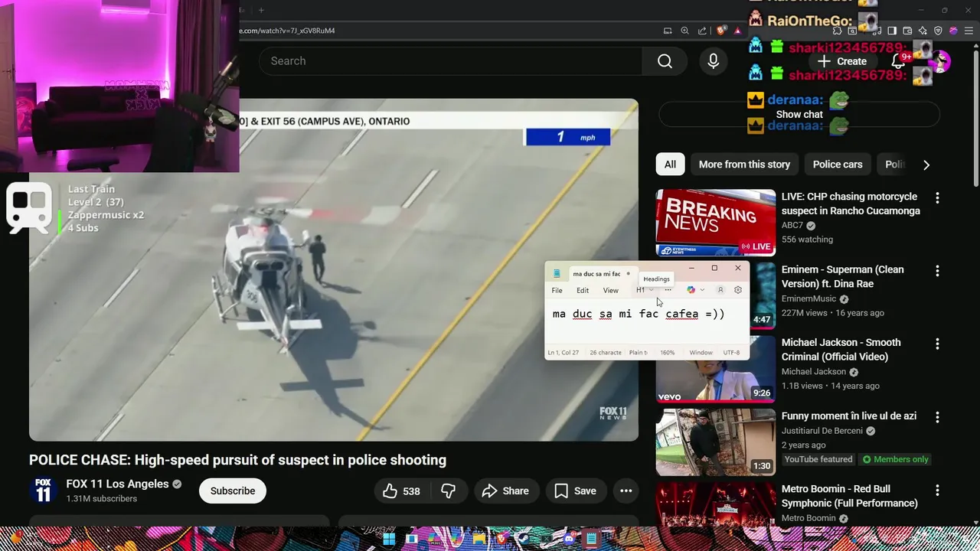This screenshot has width=980, height=551.
Task: Open Metro Boomin Red Bull Symphonic title
Action: 850,496
